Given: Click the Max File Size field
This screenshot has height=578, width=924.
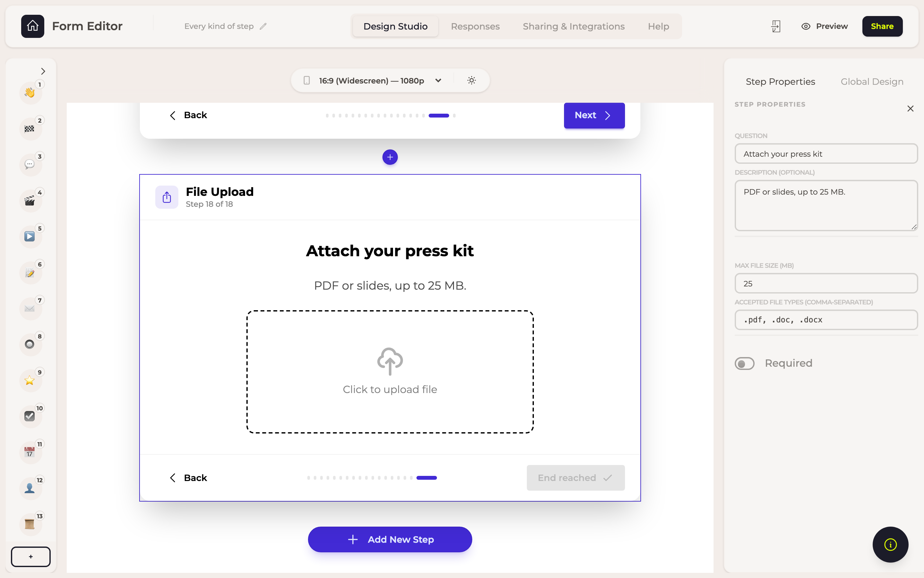Looking at the screenshot, I should point(826,283).
